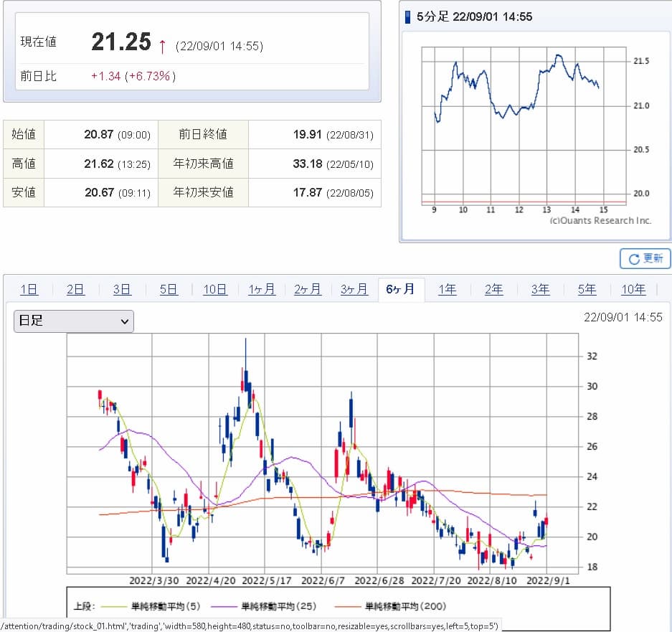Switch chart to 5日 range
The height and width of the screenshot is (632, 672).
pos(169,290)
